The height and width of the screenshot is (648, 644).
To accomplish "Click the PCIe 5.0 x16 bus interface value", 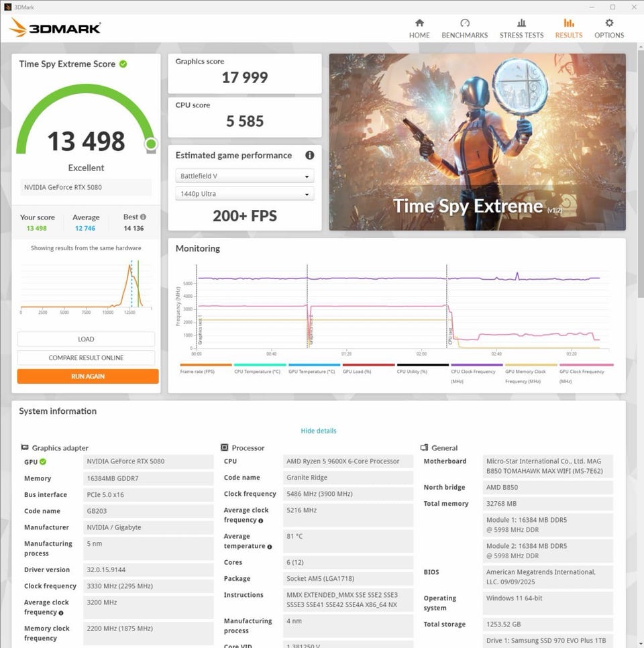I will click(x=148, y=494).
